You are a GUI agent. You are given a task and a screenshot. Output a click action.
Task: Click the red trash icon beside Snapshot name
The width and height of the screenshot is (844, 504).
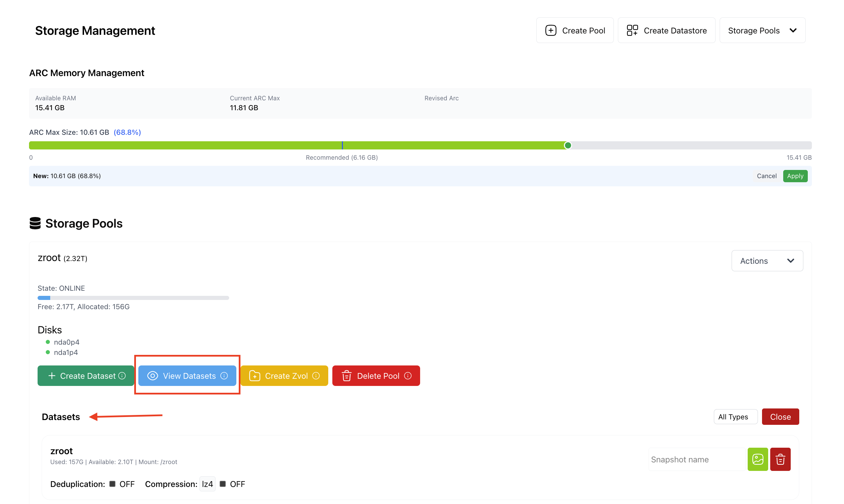point(780,459)
